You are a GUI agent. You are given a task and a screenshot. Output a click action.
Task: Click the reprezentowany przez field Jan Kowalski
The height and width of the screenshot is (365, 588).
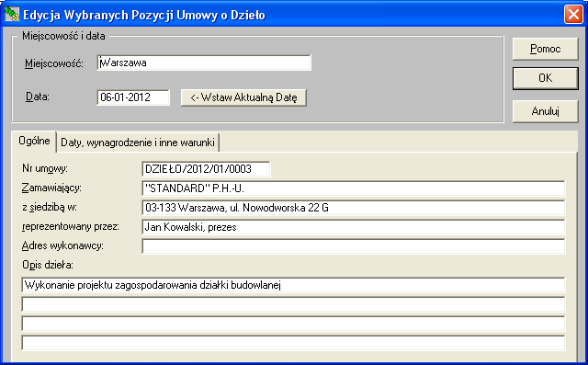[353, 227]
